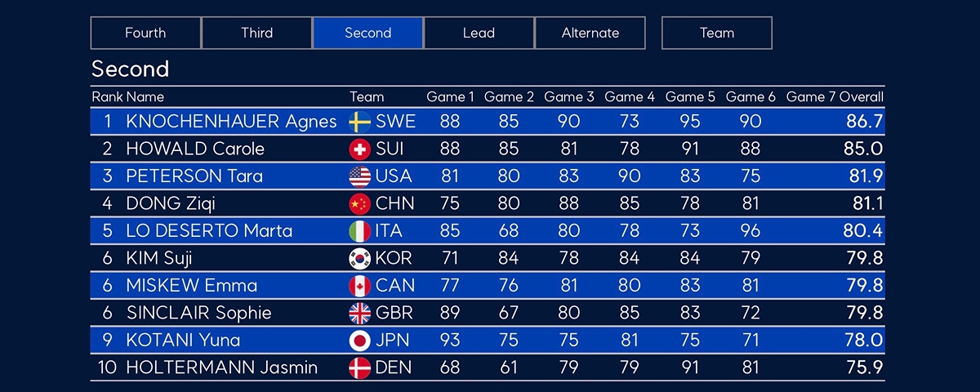
Task: Click the Switzerland flag icon
Action: click(x=359, y=149)
